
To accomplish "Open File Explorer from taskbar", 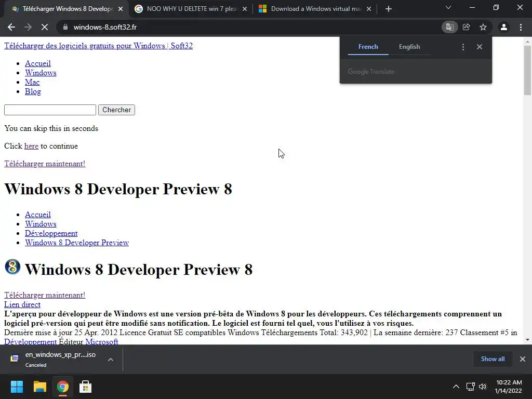I will 39,387.
